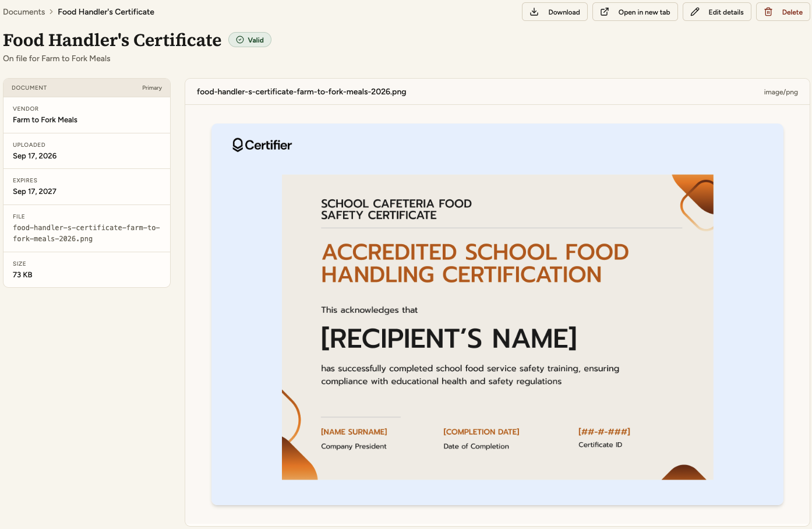Click the 'Certificate ID' caption on the certificate

tap(600, 445)
